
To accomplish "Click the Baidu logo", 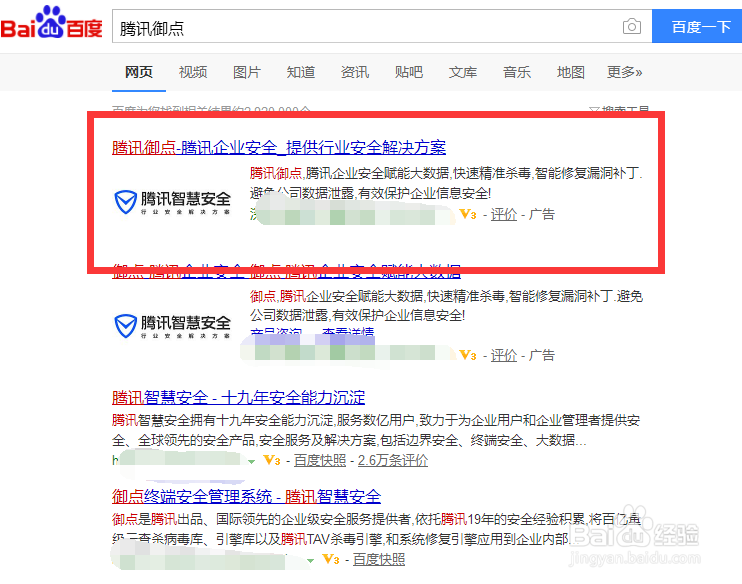I will coord(51,23).
